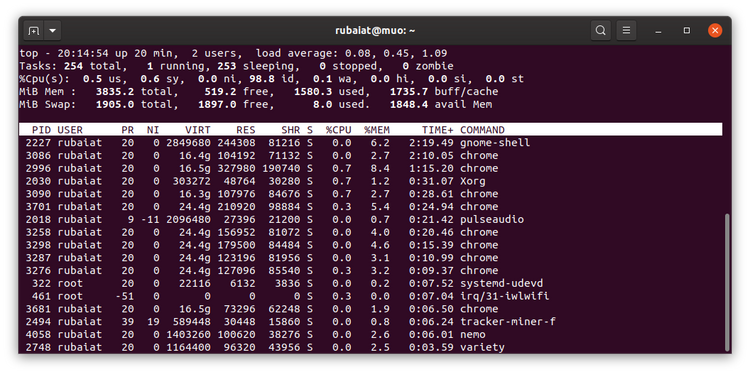Click the 1580.3 used memory value
The width and height of the screenshot is (750, 374).
point(313,92)
